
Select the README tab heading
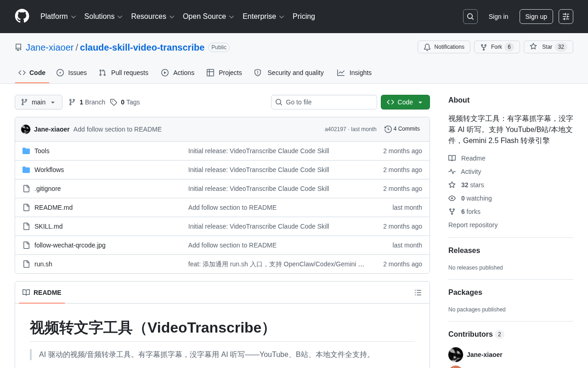(42, 293)
